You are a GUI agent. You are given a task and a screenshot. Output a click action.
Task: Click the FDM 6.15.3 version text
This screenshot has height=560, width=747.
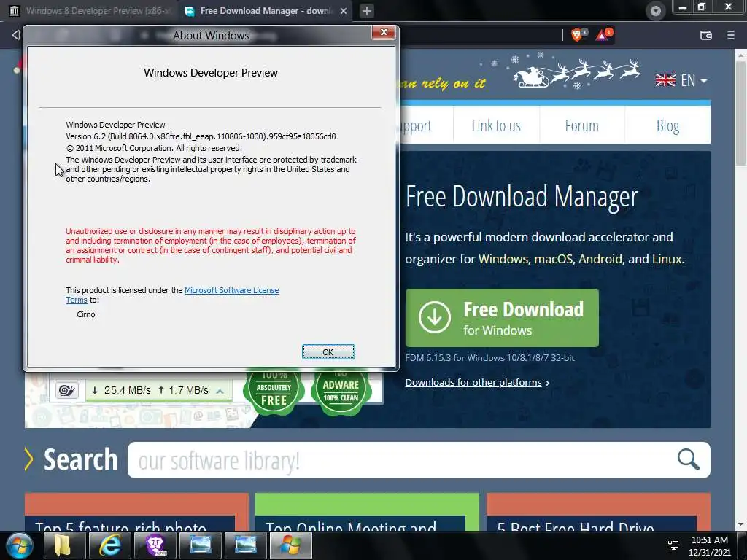tap(489, 357)
